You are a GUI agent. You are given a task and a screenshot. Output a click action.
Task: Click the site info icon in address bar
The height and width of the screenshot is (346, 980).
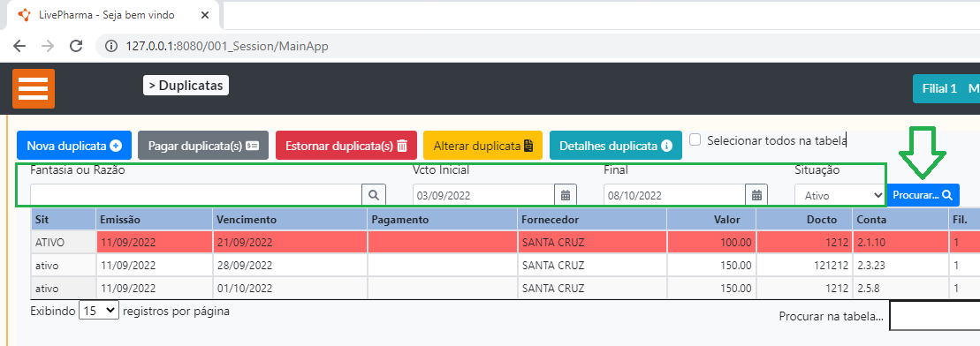[112, 46]
